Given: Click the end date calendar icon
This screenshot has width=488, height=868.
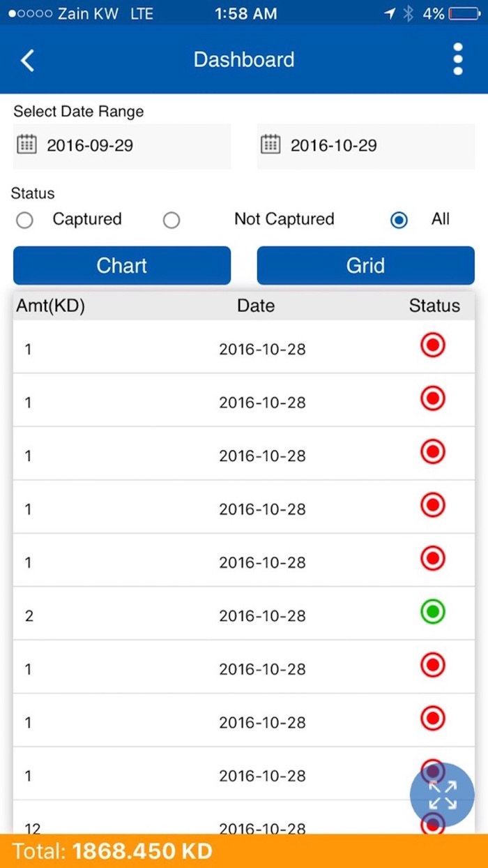Looking at the screenshot, I should [x=270, y=145].
